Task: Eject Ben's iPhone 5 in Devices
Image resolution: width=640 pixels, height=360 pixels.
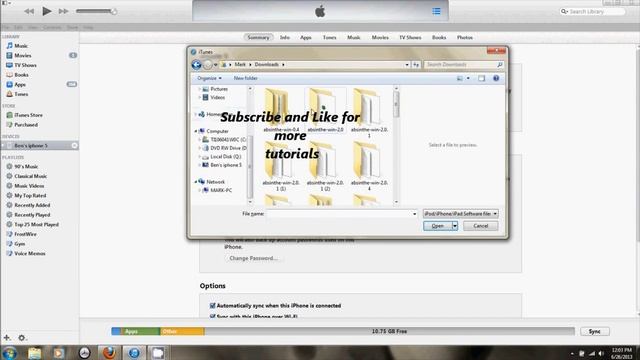Action: 74,146
